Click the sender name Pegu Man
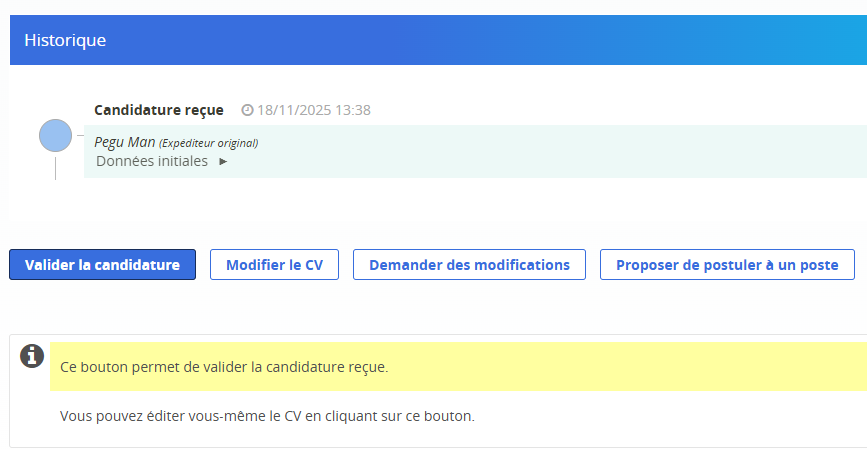This screenshot has height=450, width=867. [x=124, y=143]
